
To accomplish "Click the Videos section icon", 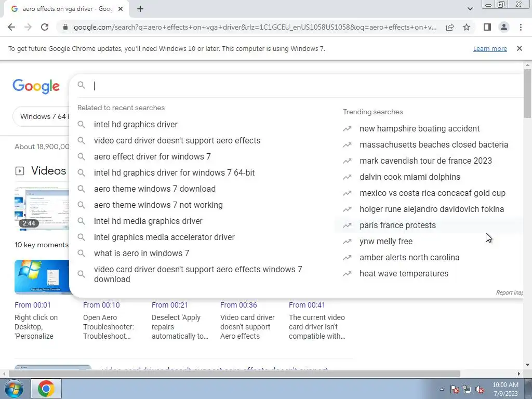I will pyautogui.click(x=20, y=170).
